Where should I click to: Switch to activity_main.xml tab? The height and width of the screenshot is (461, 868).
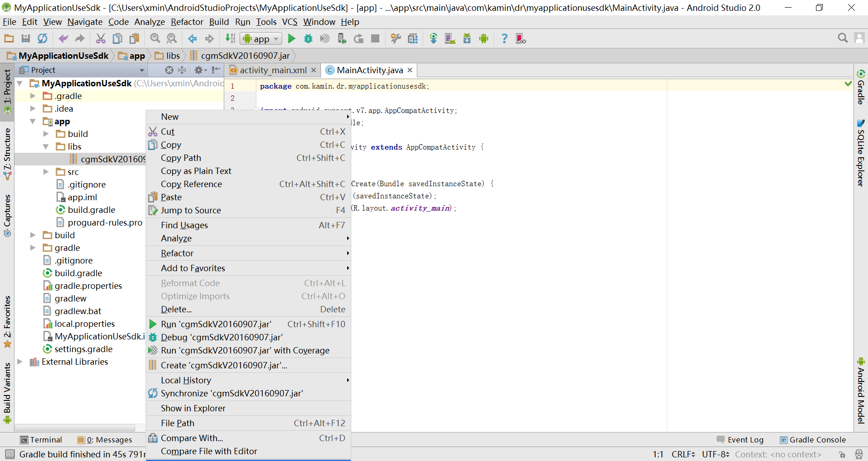click(273, 70)
